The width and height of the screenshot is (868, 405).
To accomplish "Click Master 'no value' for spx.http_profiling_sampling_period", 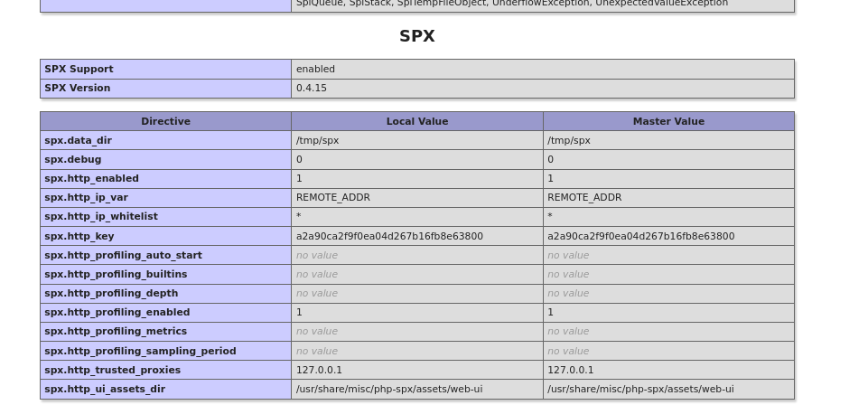I will 568,351.
